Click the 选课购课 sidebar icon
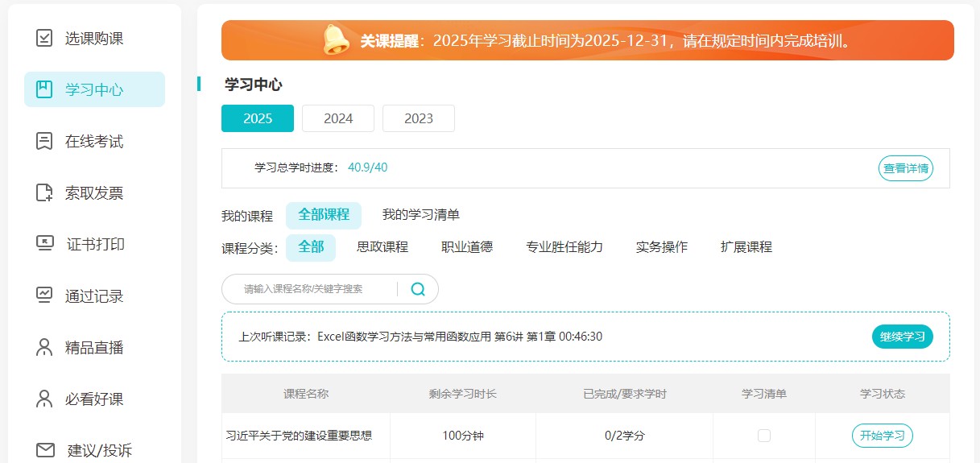The height and width of the screenshot is (463, 980). pyautogui.click(x=45, y=38)
